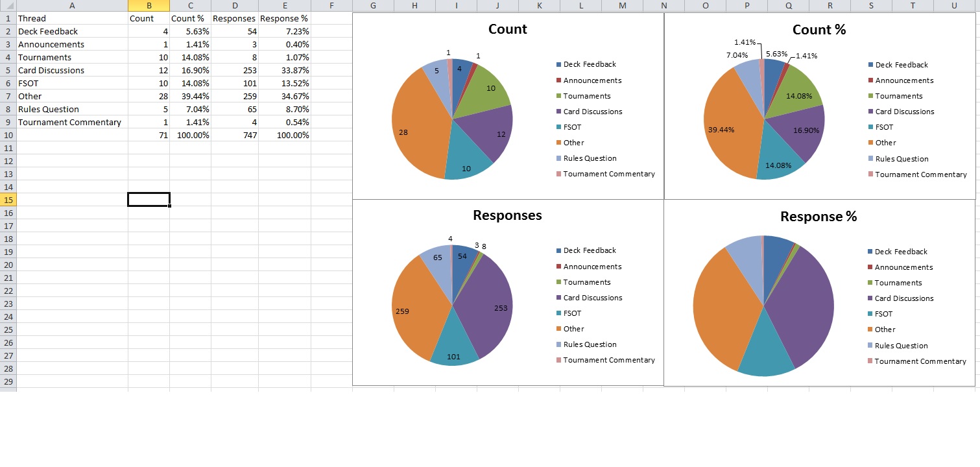Click the Announcements cell in column A
This screenshot has height=467, width=980.
pyautogui.click(x=72, y=44)
